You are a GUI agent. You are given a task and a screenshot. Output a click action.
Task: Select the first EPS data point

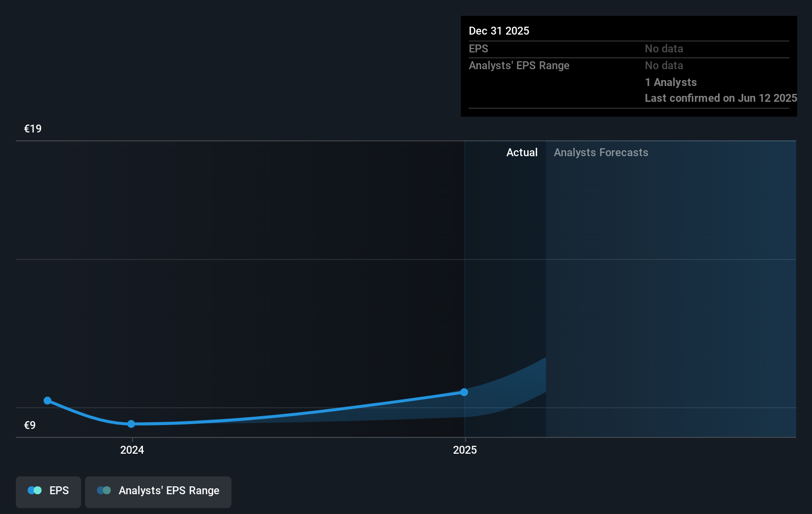click(x=47, y=401)
